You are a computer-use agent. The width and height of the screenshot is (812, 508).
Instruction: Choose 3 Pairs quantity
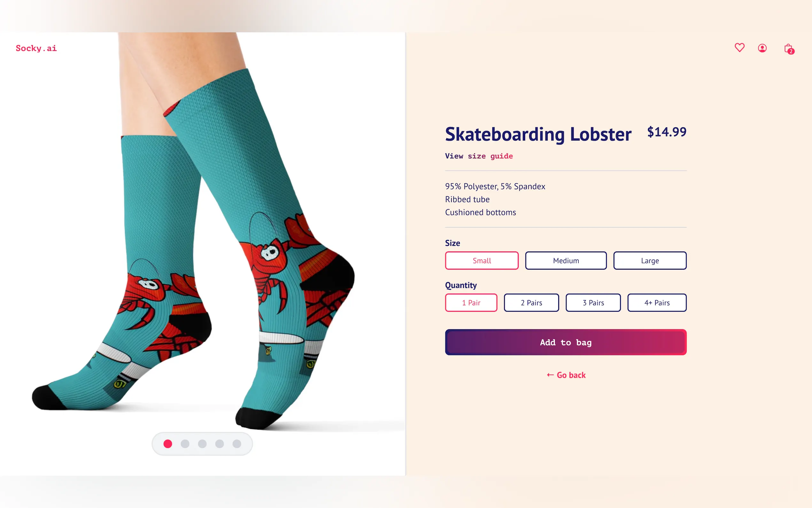[x=593, y=303]
